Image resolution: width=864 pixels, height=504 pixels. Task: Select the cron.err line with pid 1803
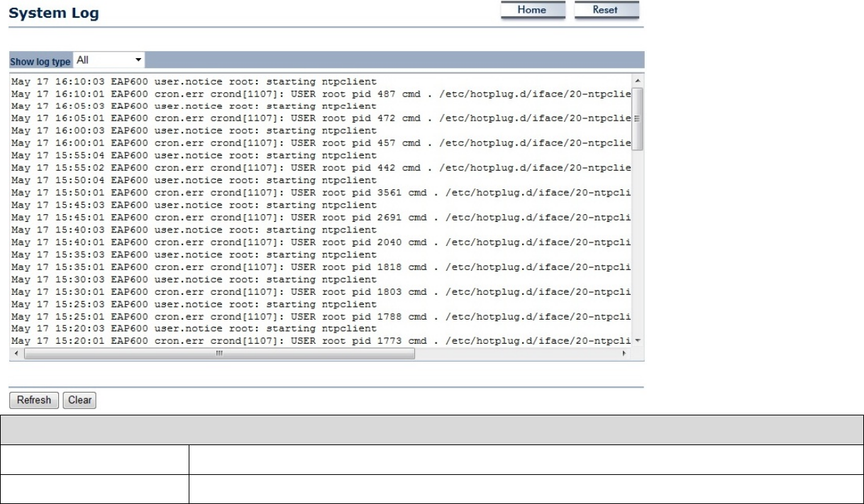[x=321, y=292]
